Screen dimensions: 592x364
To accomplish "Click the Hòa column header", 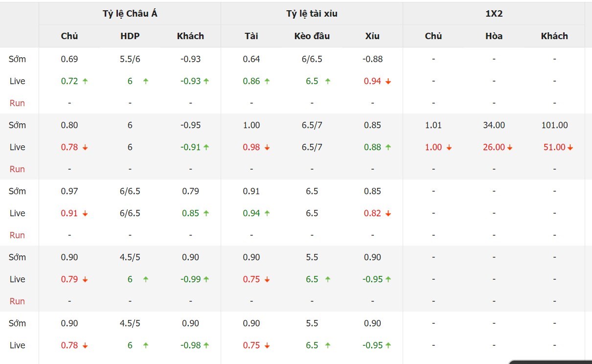I will point(494,36).
